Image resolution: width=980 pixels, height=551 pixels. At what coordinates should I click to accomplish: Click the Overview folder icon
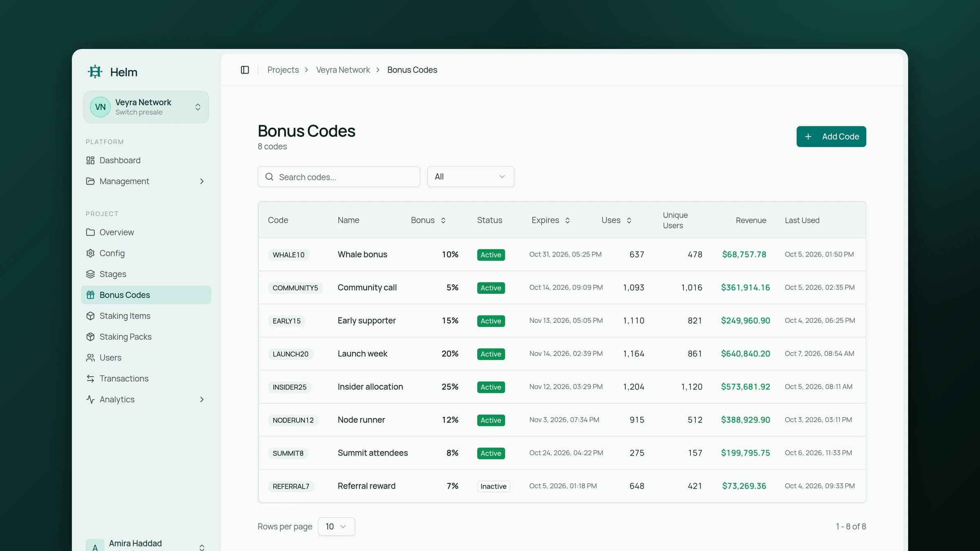(90, 232)
